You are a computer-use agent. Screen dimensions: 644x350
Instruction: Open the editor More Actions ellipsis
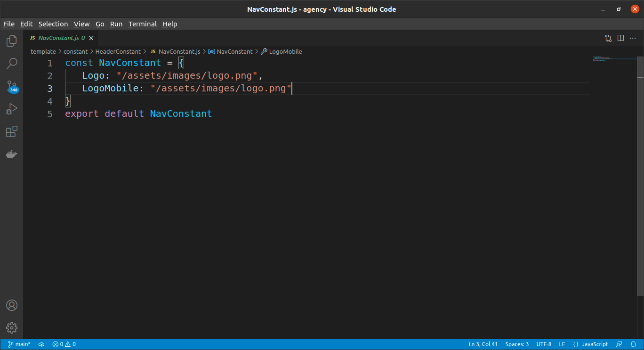click(x=633, y=38)
